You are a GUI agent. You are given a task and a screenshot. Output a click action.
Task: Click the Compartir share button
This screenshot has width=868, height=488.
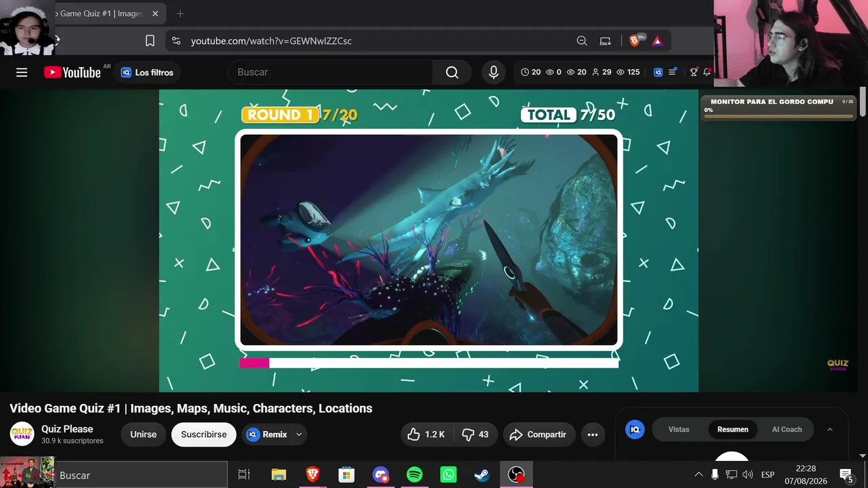(539, 434)
